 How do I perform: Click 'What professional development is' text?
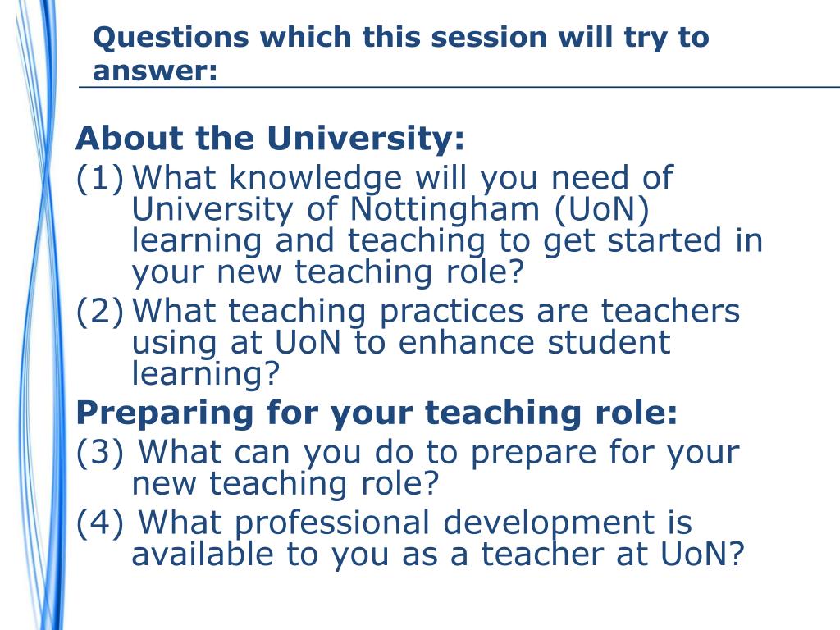415,523
